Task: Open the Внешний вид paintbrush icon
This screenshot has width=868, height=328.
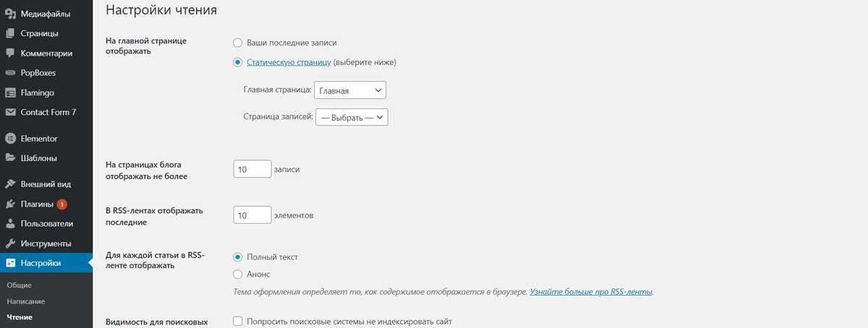Action: 10,184
